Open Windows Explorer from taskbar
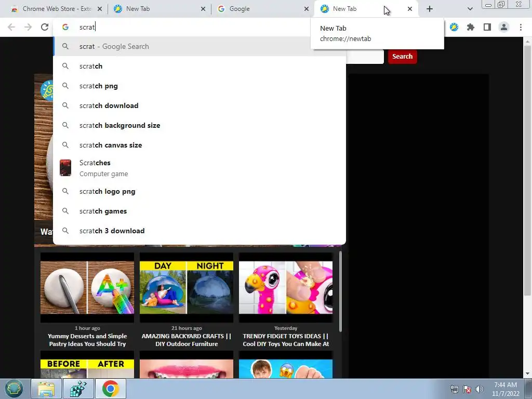The image size is (532, 399). pos(46,389)
